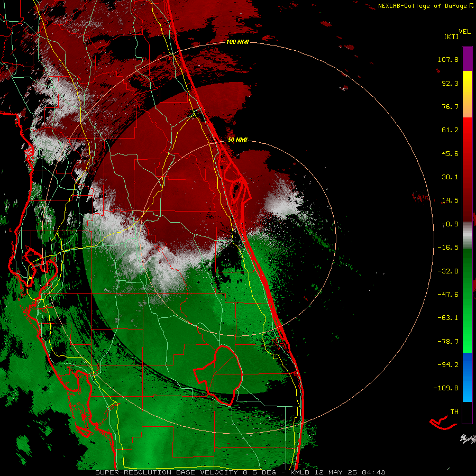
Task: Click the 50 NMI range ring label
Action: 237,140
